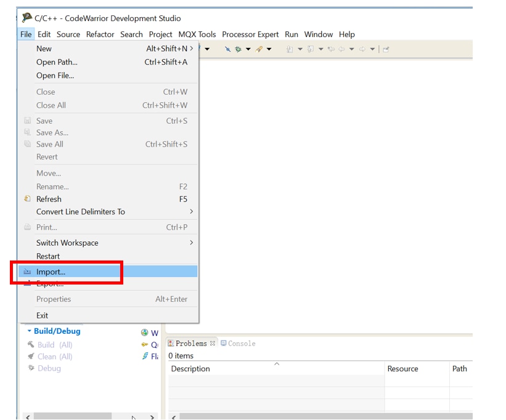Image resolution: width=506 pixels, height=420 pixels.
Task: Collapse the Build/Debug section
Action: coord(30,331)
